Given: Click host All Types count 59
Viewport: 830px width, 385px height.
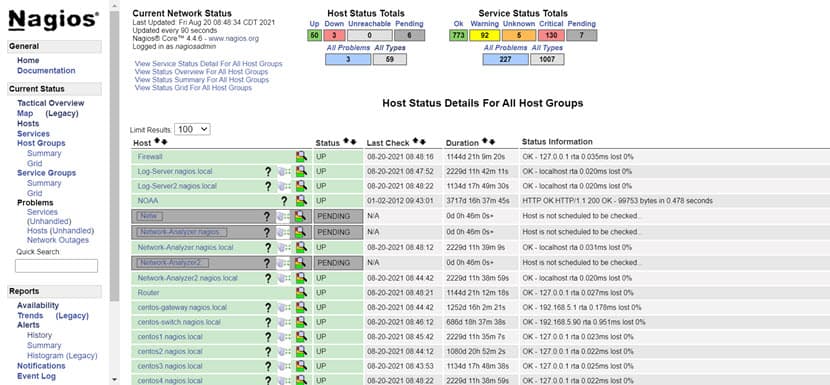Looking at the screenshot, I should coord(390,59).
